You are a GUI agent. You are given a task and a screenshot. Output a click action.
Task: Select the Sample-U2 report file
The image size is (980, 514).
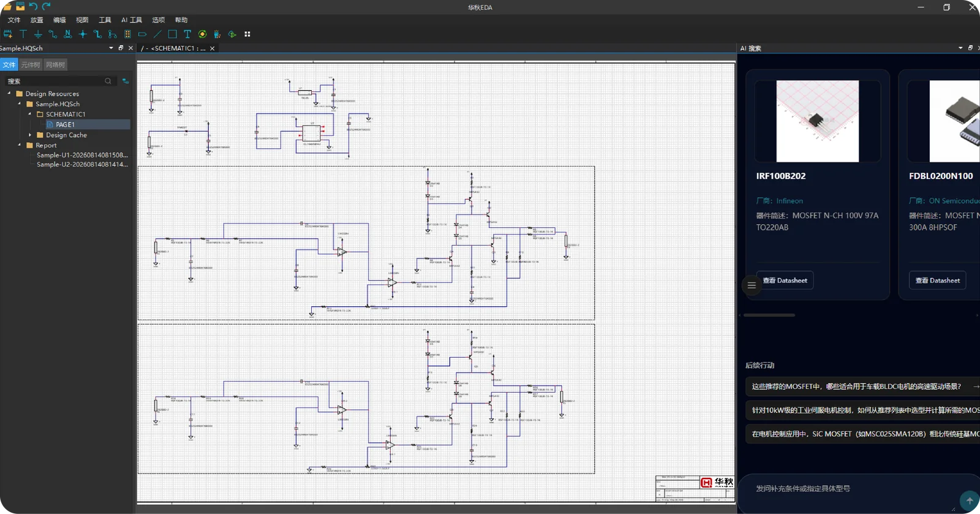(82, 164)
